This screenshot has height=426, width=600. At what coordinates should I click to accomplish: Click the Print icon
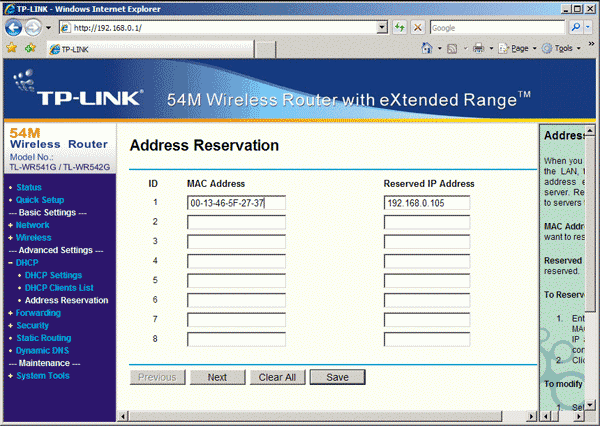tap(478, 48)
